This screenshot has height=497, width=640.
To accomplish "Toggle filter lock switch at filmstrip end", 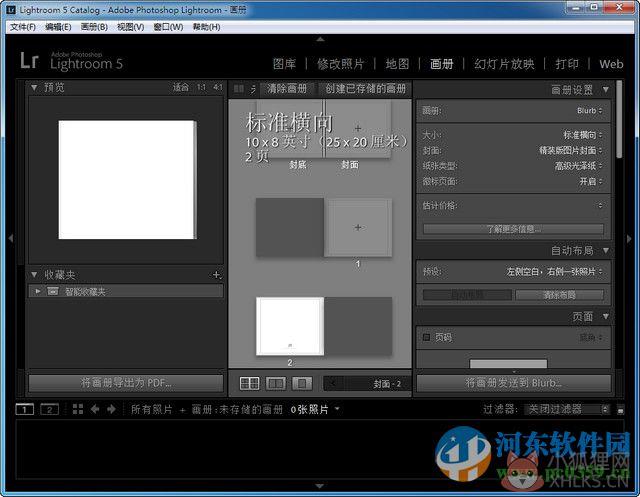I will click(620, 410).
